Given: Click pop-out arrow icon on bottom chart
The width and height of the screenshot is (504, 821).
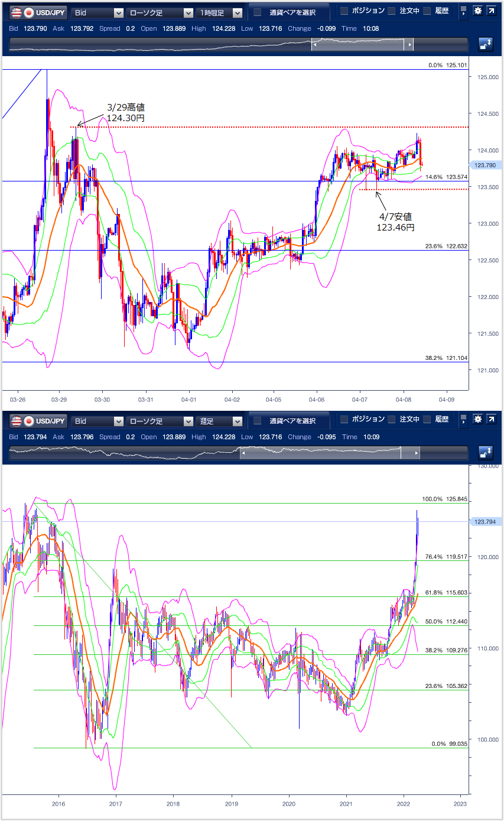Looking at the screenshot, I should click(491, 420).
